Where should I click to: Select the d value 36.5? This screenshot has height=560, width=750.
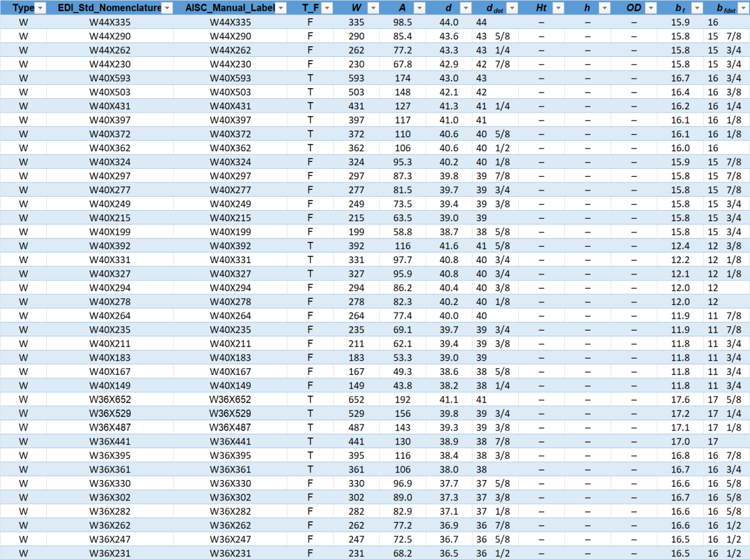tap(449, 554)
